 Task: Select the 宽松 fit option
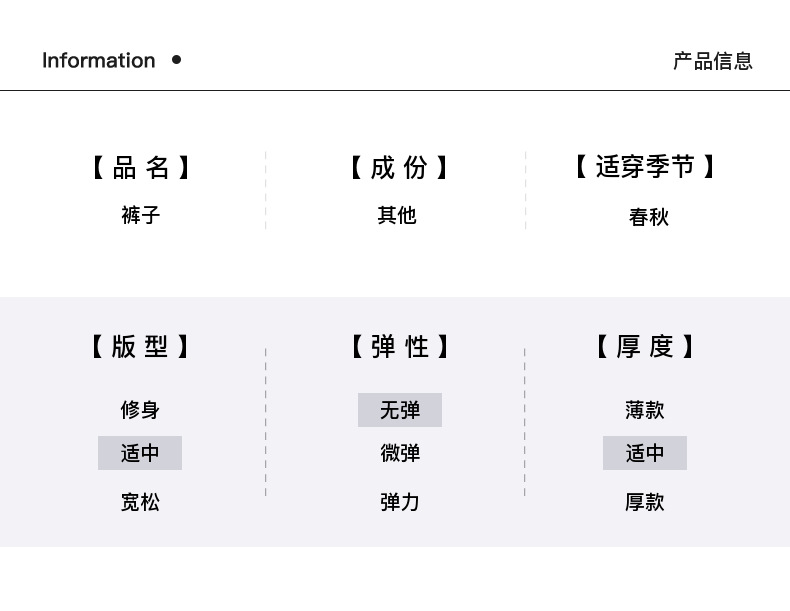[140, 502]
